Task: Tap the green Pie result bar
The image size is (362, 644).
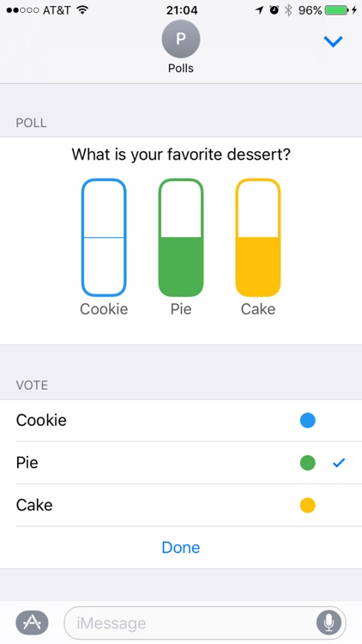Action: (181, 237)
